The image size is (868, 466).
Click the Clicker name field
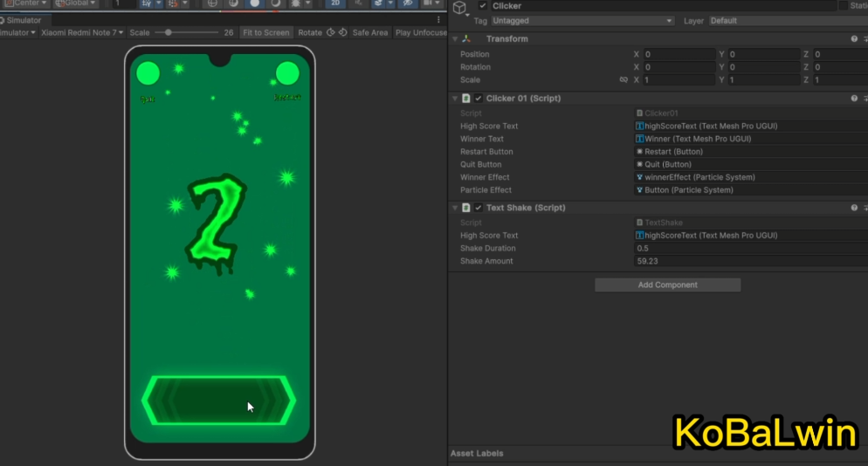click(663, 5)
